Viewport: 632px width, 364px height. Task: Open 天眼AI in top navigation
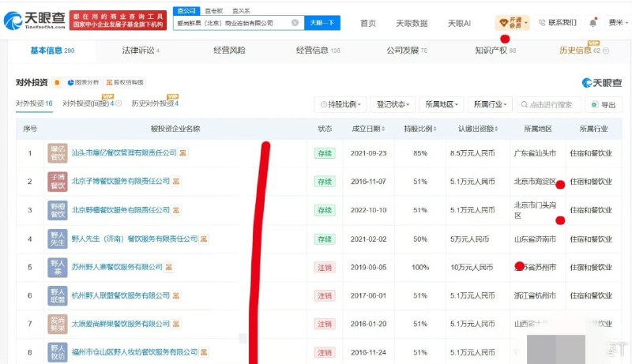459,24
